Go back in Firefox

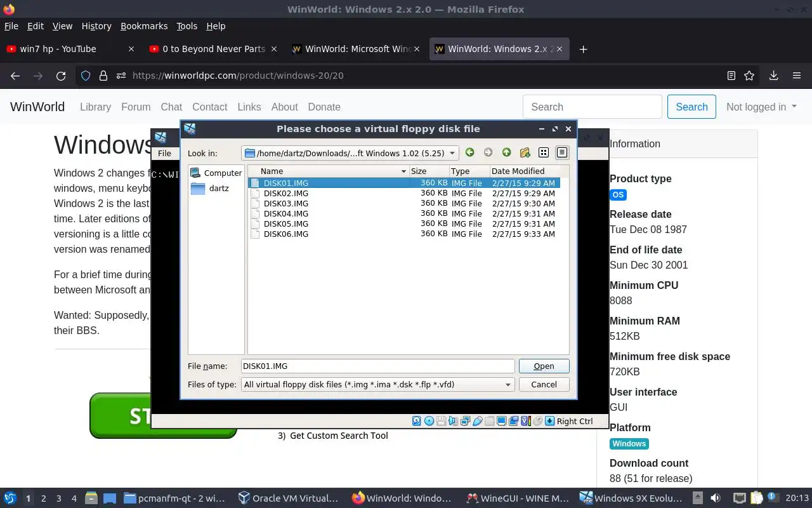point(15,76)
